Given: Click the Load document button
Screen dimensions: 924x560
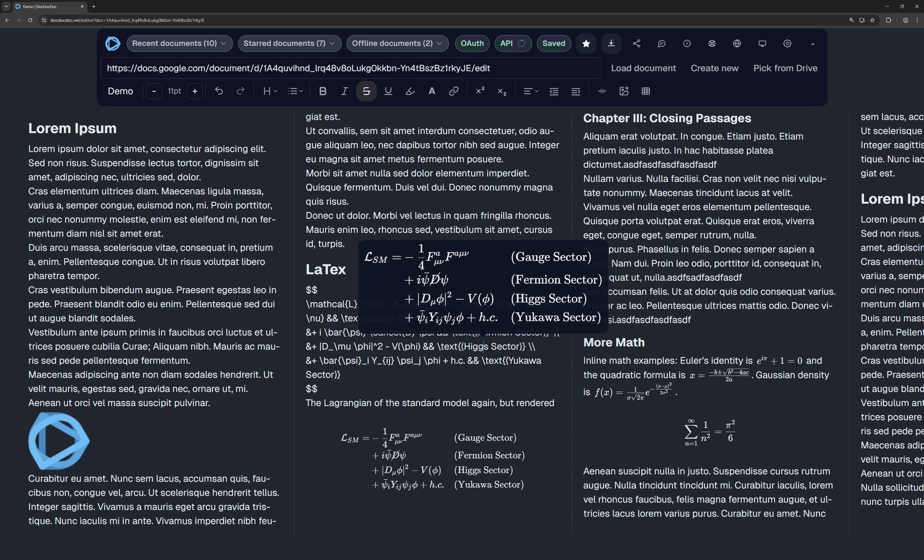Looking at the screenshot, I should [643, 68].
